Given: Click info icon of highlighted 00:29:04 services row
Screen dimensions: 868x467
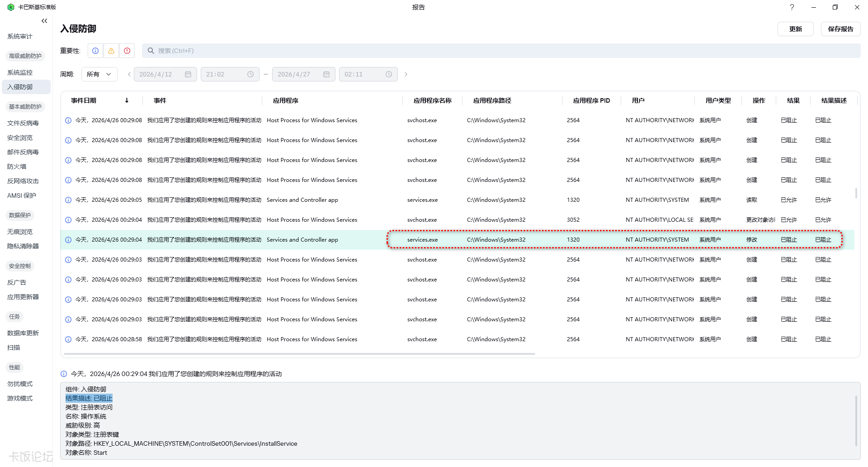Looking at the screenshot, I should (x=68, y=240).
